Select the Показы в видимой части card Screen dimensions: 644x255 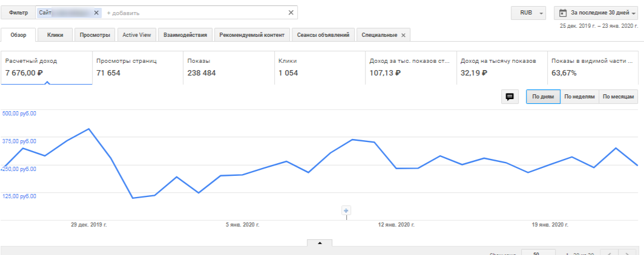click(x=594, y=68)
